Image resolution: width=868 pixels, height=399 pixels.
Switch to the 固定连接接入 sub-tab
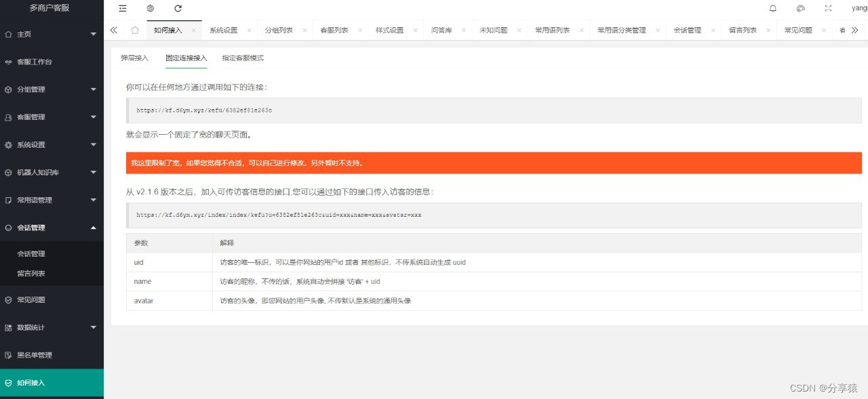pos(186,58)
